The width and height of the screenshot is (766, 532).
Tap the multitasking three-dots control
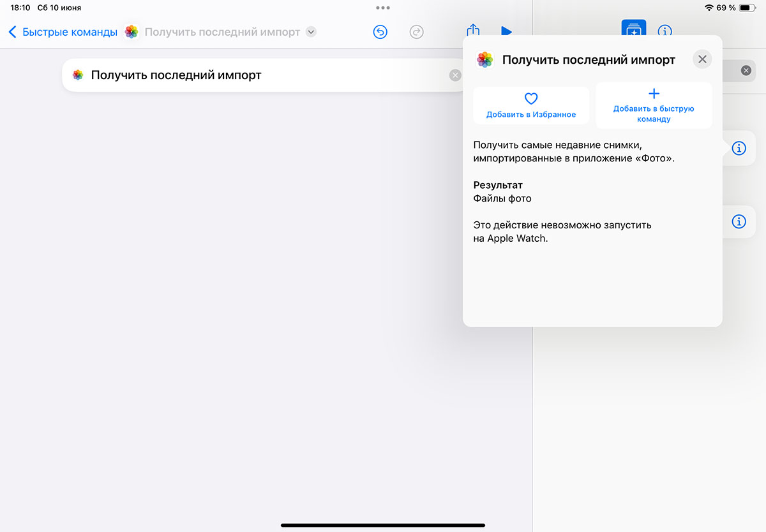tap(383, 8)
